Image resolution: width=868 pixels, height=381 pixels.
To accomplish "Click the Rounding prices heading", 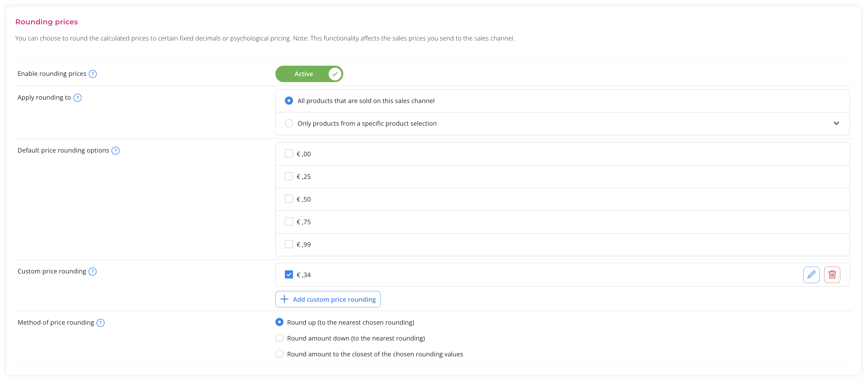I will (46, 22).
